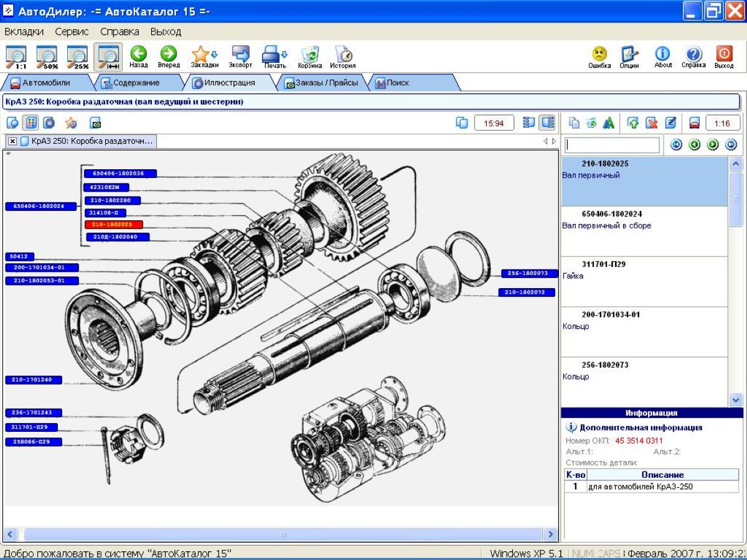This screenshot has width=747, height=560.
Task: Go forward with the Вперед button
Action: tap(169, 57)
